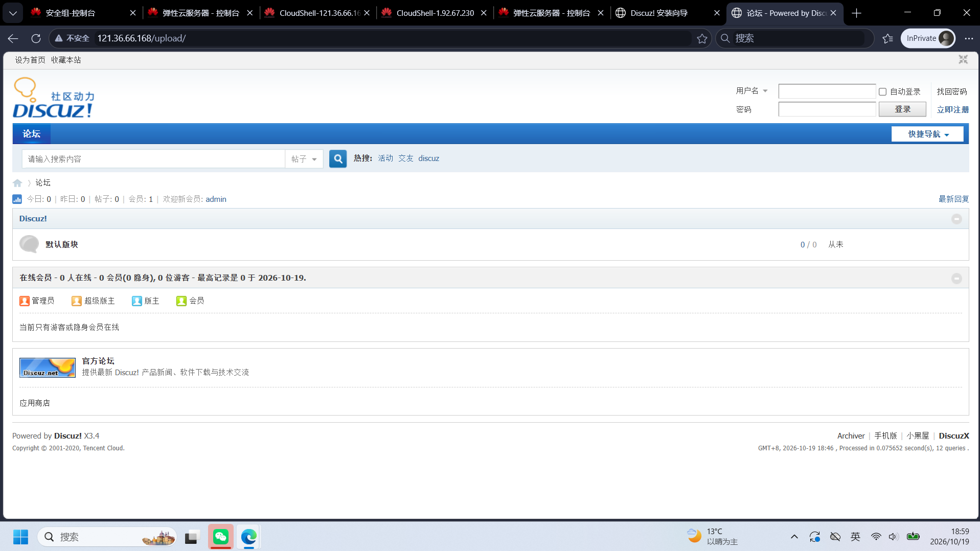This screenshot has height=551, width=980.
Task: Open the 默认版块 forum link
Action: pos(62,244)
